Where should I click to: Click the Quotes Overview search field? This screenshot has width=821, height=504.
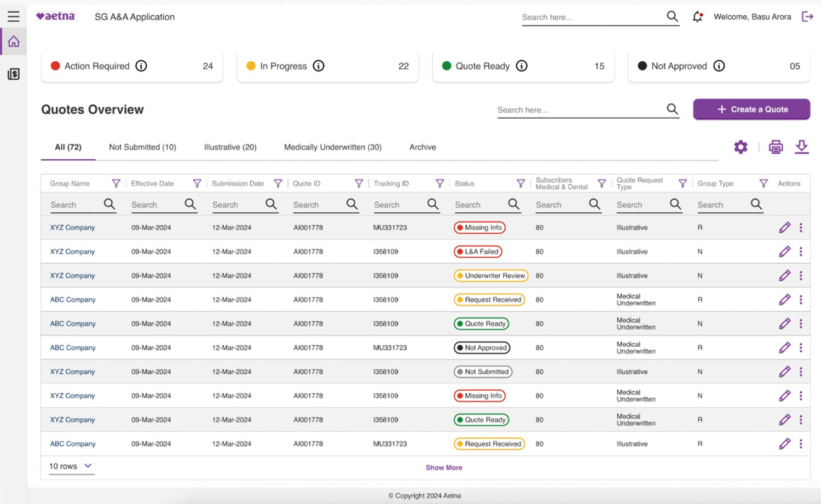click(x=579, y=109)
